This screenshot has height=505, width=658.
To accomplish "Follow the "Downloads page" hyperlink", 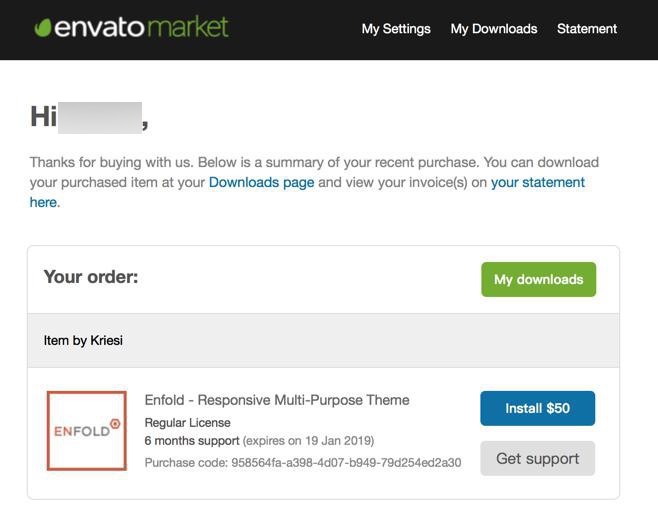I will [x=261, y=182].
